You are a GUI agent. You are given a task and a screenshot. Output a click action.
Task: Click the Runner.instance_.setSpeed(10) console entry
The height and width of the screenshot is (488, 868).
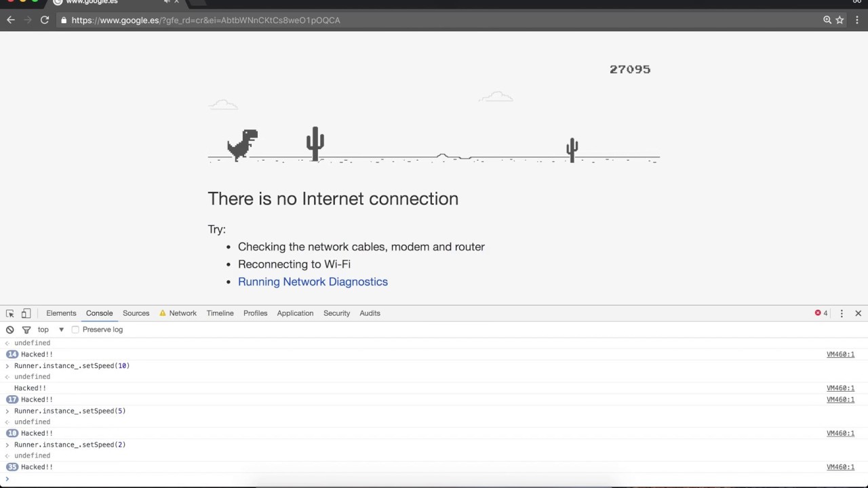click(x=72, y=366)
